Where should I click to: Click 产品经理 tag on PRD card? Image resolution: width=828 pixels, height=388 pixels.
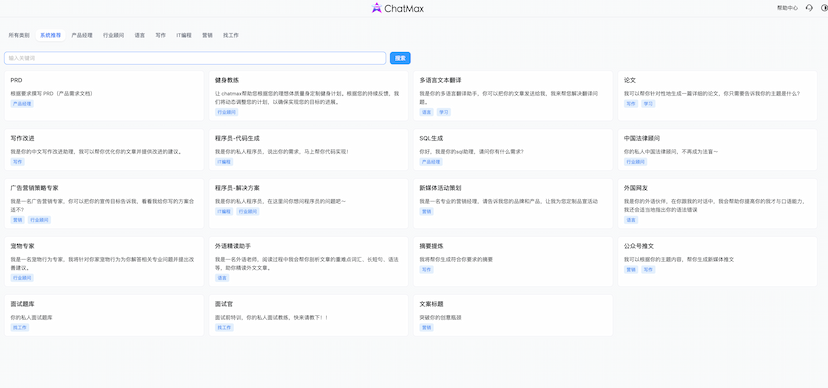click(x=22, y=104)
